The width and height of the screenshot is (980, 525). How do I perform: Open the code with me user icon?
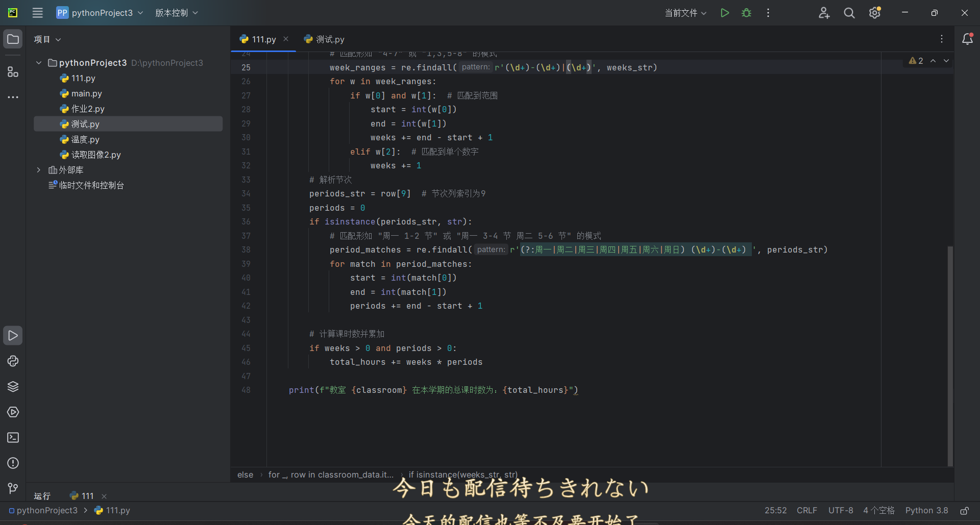tap(824, 13)
